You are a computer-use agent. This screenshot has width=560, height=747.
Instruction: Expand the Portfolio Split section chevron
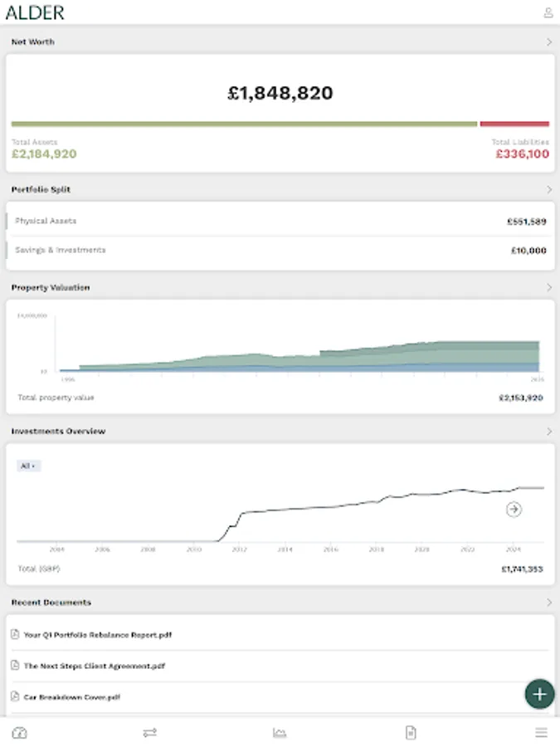coord(547,189)
